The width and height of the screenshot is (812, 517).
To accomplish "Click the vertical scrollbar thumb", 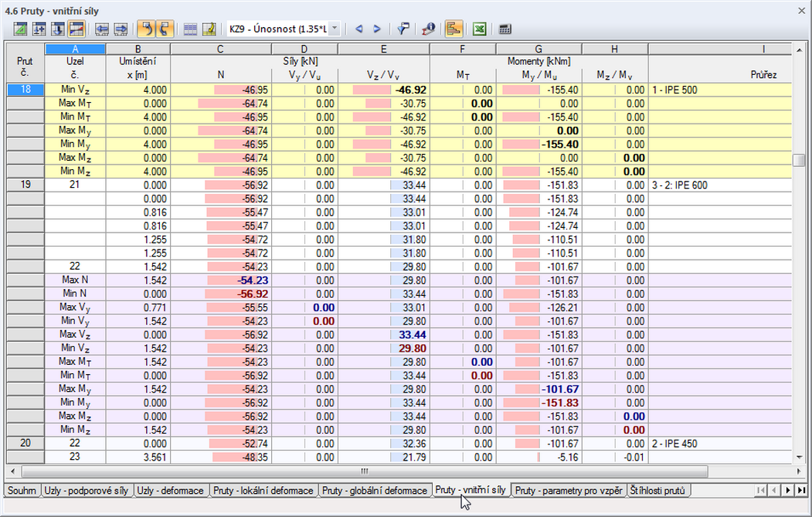I will pos(799,159).
